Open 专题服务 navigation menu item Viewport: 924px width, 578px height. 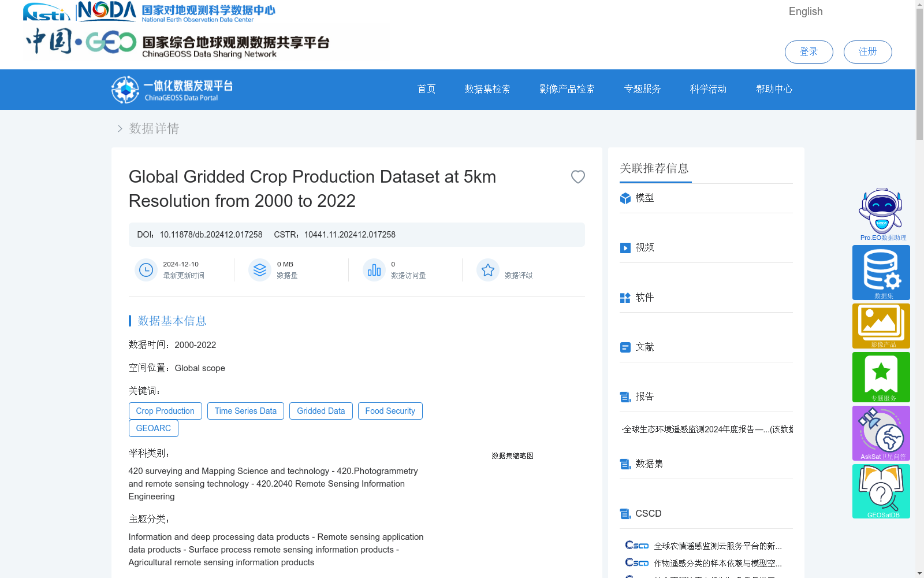642,89
